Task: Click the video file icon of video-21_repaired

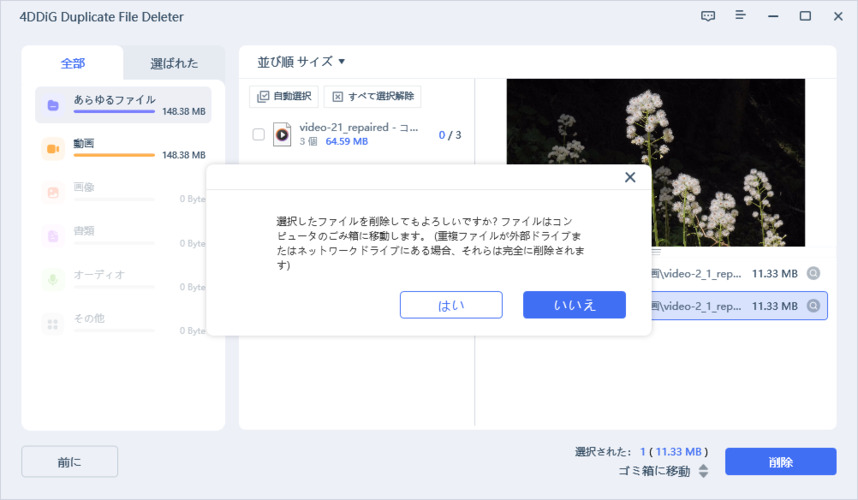Action: [282, 134]
